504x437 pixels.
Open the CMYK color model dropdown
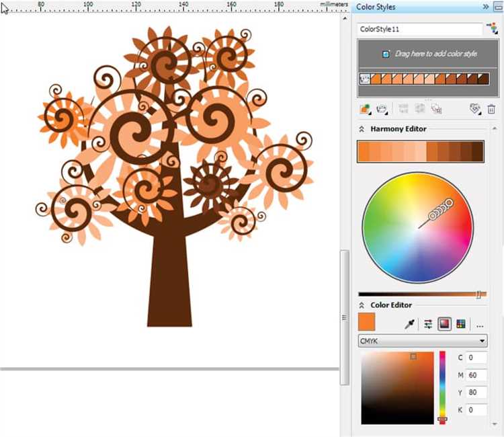423,341
